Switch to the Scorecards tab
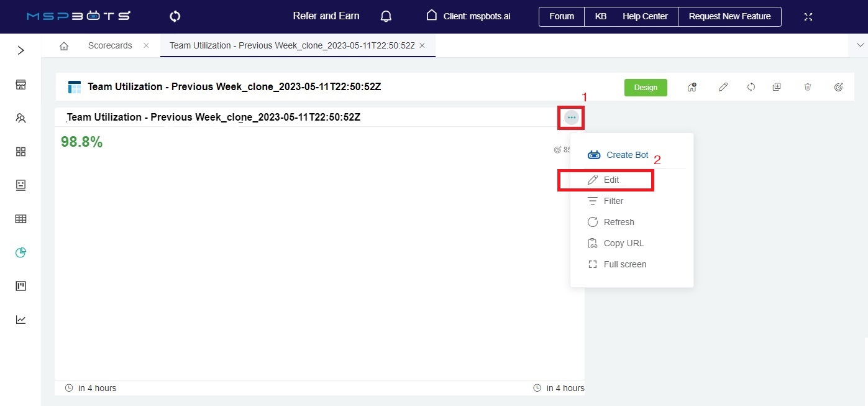This screenshot has height=406, width=868. [109, 45]
